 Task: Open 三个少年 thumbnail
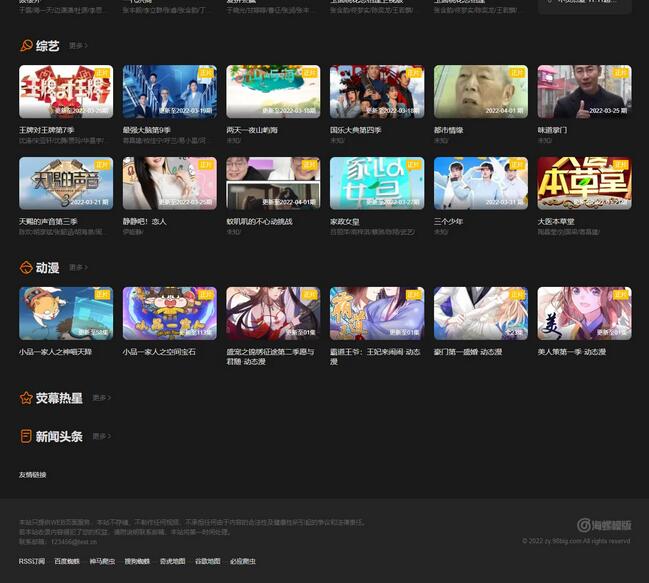tap(481, 183)
